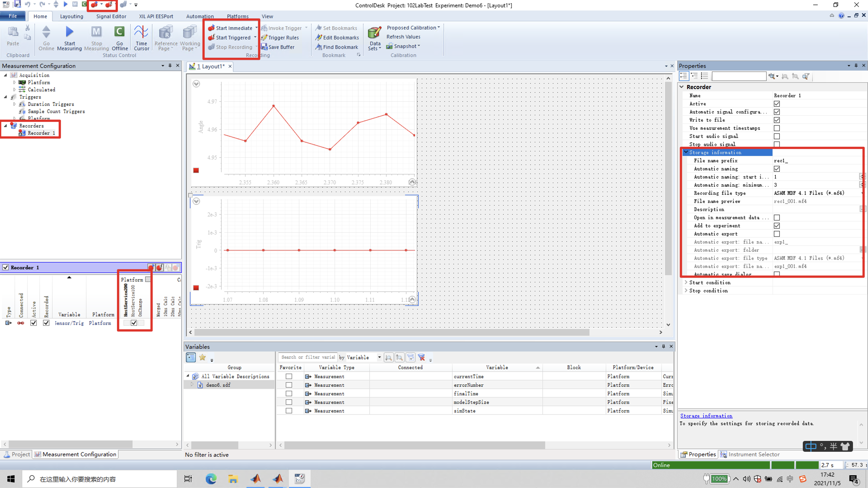
Task: Toggle the Write to file checkbox
Action: click(x=776, y=120)
